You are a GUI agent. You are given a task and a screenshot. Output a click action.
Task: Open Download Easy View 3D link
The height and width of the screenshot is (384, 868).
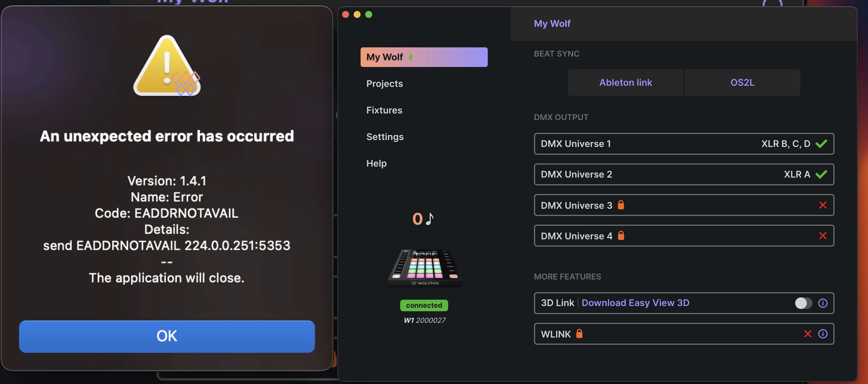tap(635, 303)
